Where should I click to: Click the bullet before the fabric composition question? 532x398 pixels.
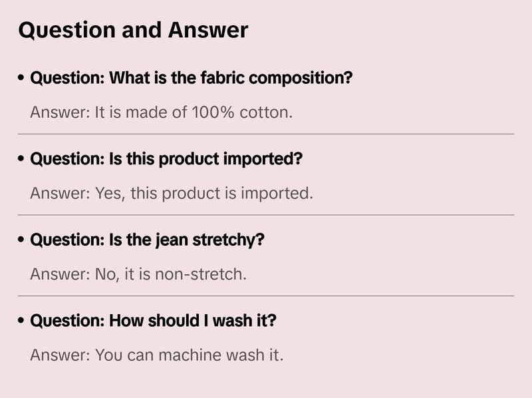point(22,79)
